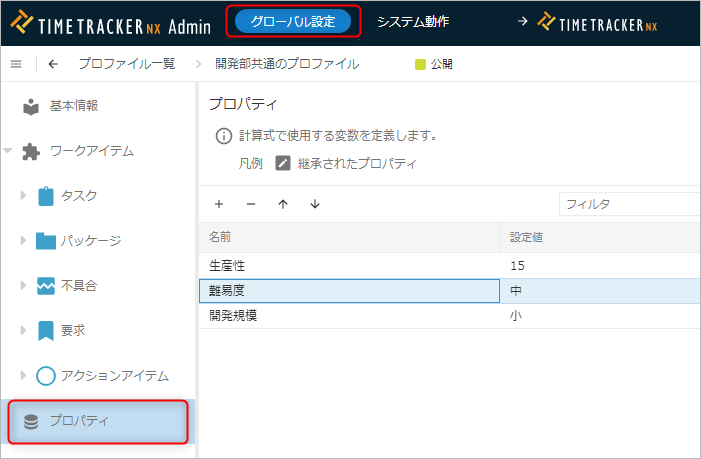The width and height of the screenshot is (701, 459).
Task: Remove property with the minus icon
Action: coord(251,204)
